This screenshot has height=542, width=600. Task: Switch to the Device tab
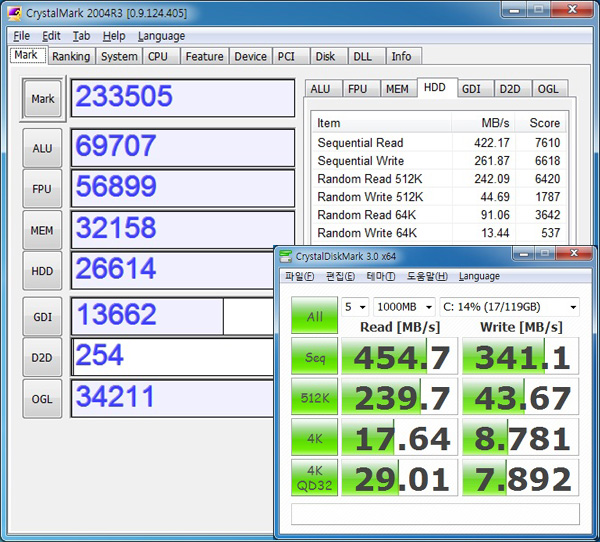click(251, 56)
